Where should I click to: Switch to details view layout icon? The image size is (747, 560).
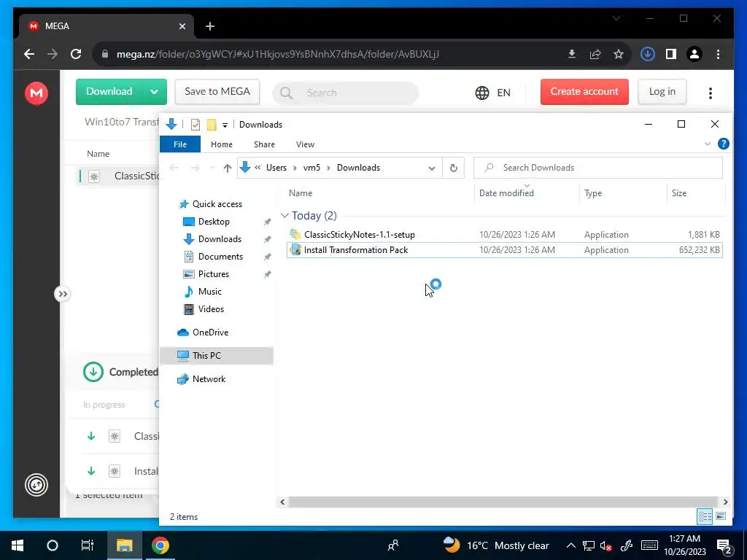coord(705,517)
